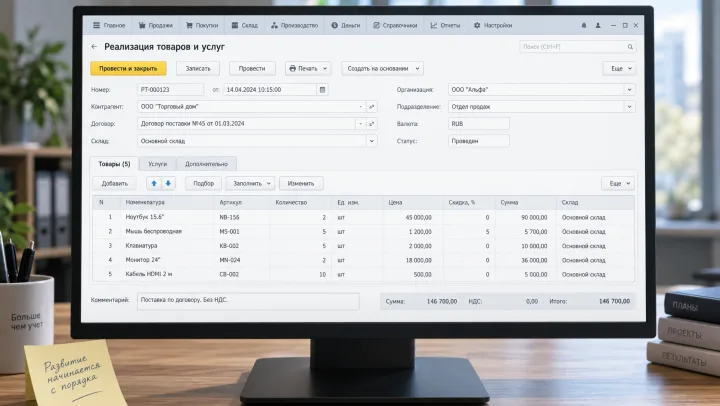Expand Подразделение dropdown arrow
This screenshot has height=406, width=720.
(630, 107)
